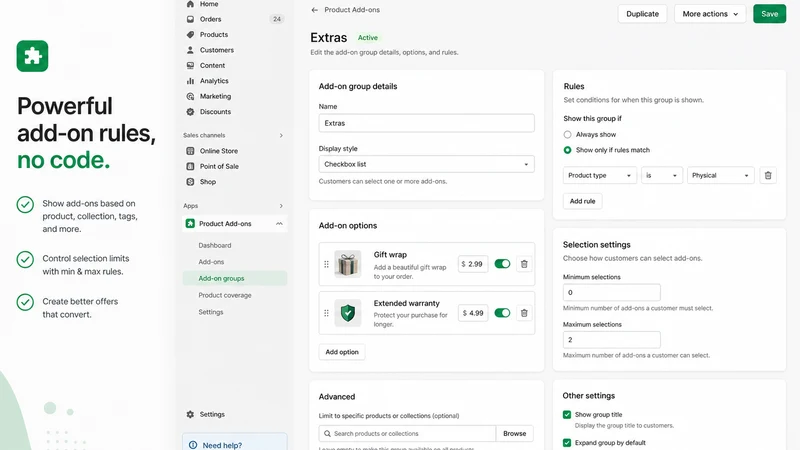Click the sidebar Settings gear icon

(x=190, y=414)
